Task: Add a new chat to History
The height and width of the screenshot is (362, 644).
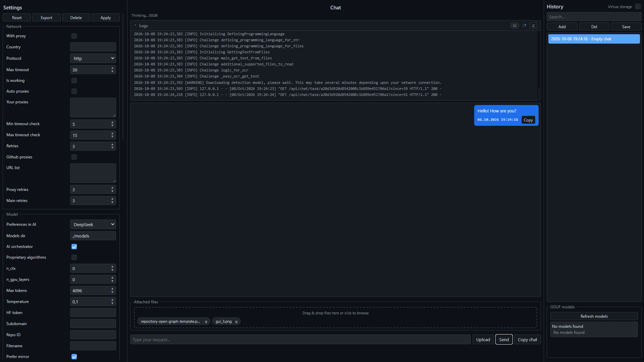Action: [562, 27]
